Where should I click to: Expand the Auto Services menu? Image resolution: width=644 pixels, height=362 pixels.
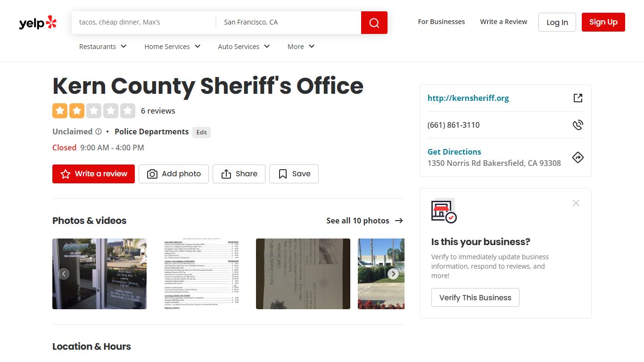(x=244, y=47)
